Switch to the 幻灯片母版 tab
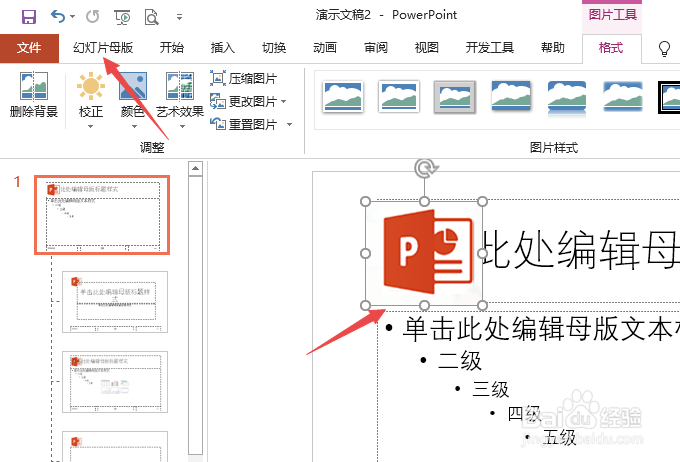 pos(103,48)
